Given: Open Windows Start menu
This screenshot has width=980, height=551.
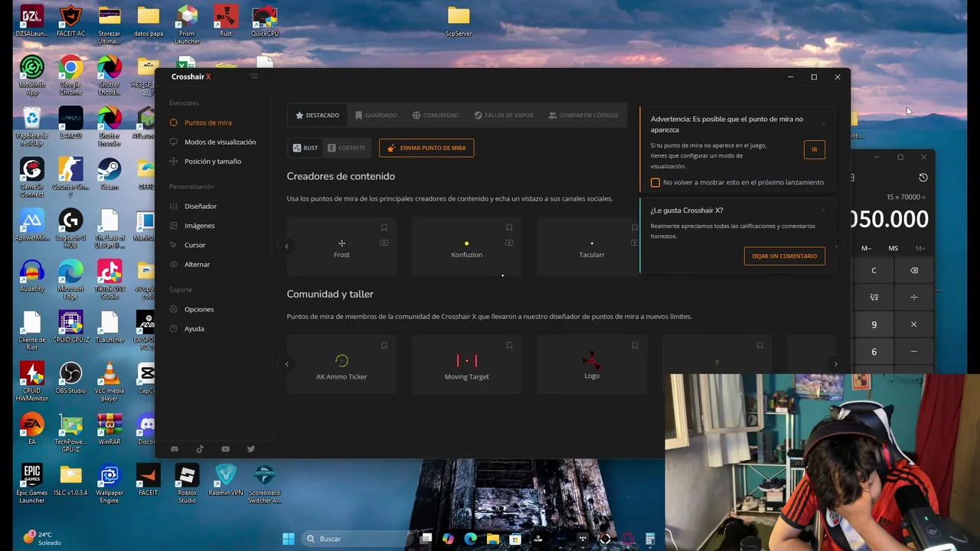Looking at the screenshot, I should (289, 539).
